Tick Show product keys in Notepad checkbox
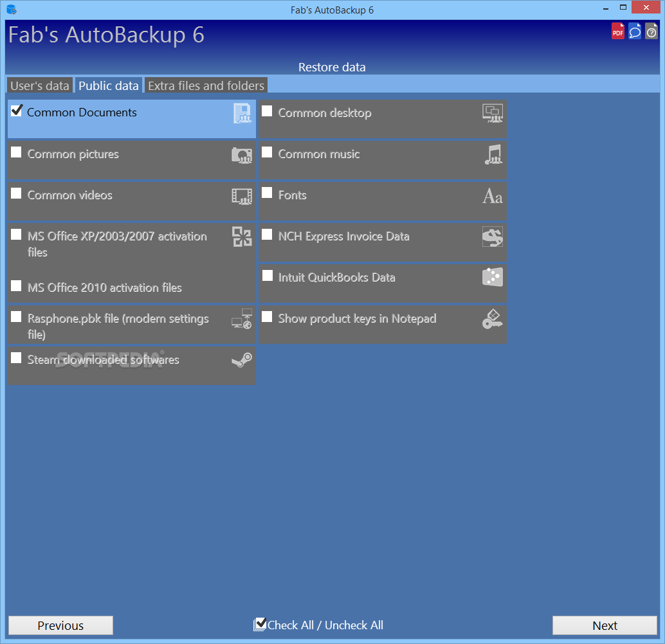Screen dimensions: 665x644 pos(267,317)
